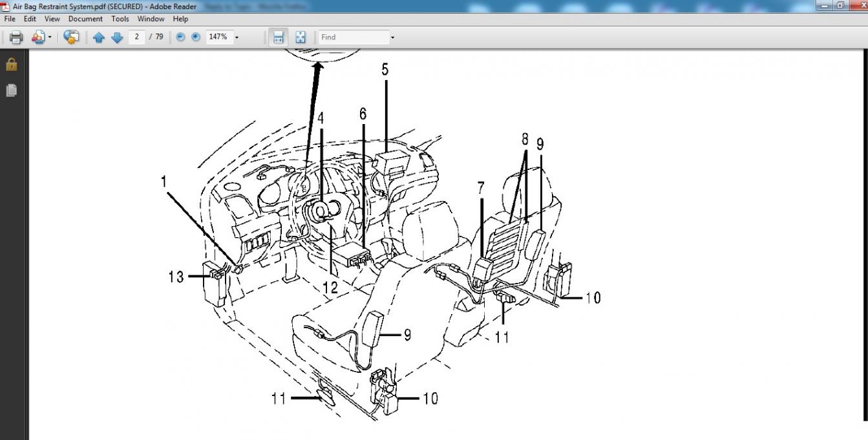Click the page number field
Screen dimensions: 868x440
pos(136,37)
